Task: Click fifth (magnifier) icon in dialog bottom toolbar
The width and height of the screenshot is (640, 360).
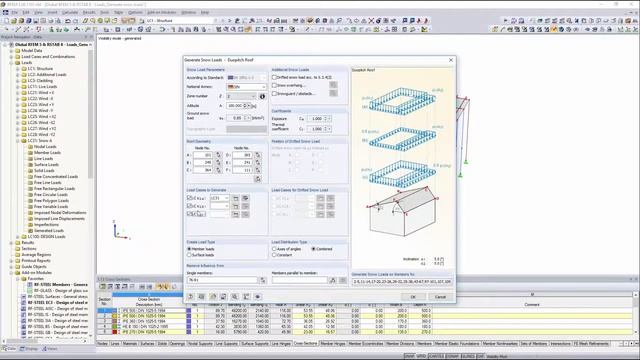Action: coord(235,297)
